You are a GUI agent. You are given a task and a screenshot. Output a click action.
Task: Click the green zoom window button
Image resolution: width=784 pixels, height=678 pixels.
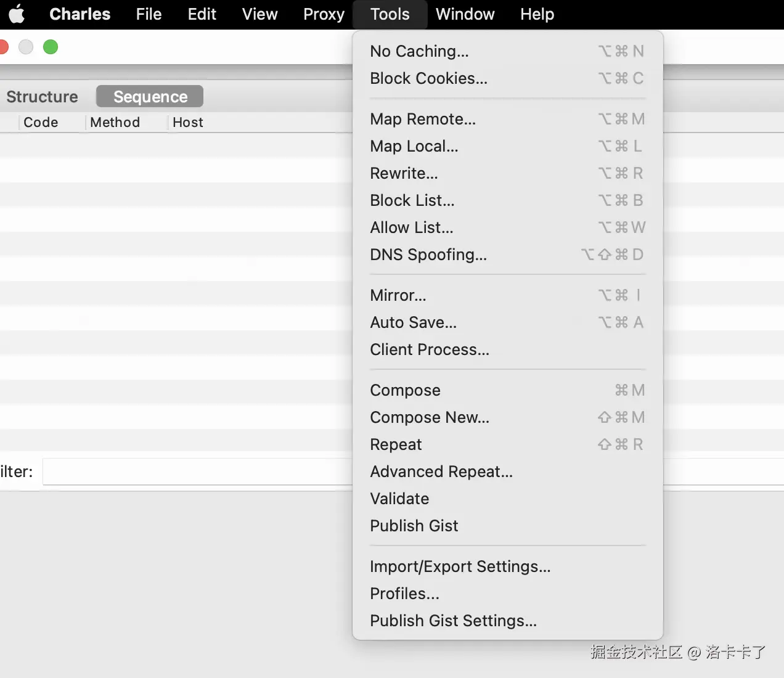51,47
